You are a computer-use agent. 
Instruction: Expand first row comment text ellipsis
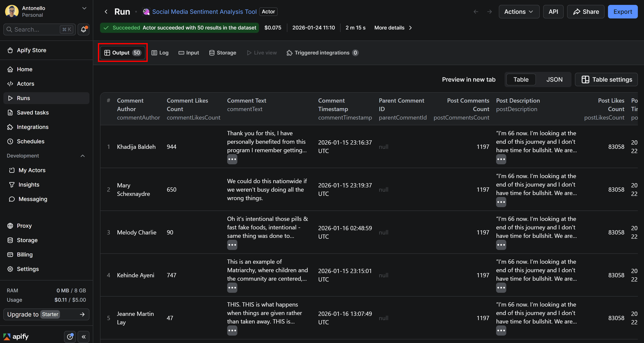pyautogui.click(x=232, y=159)
